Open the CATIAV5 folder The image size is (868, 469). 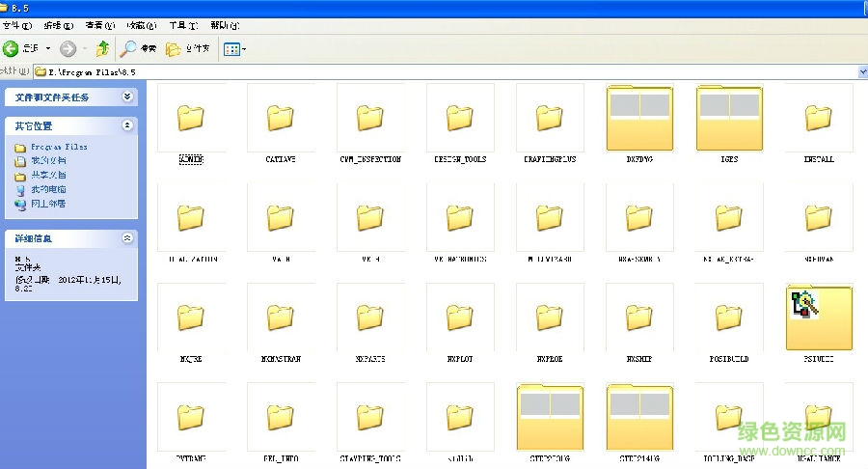281,119
